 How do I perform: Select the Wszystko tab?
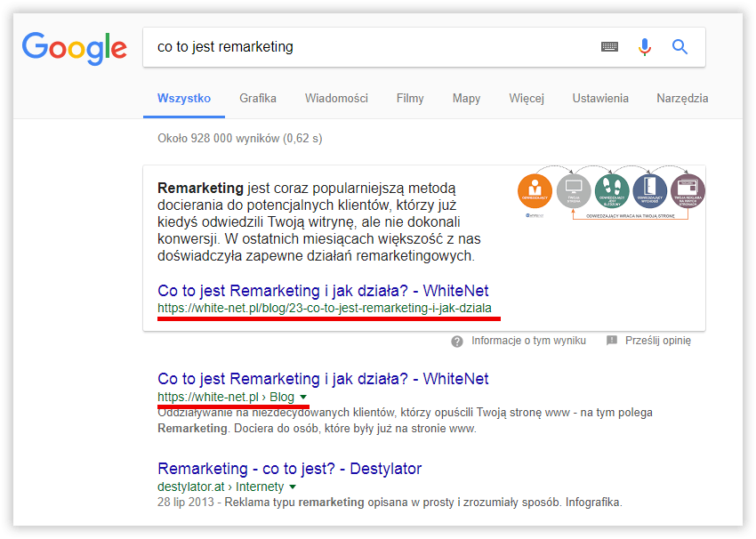[184, 99]
